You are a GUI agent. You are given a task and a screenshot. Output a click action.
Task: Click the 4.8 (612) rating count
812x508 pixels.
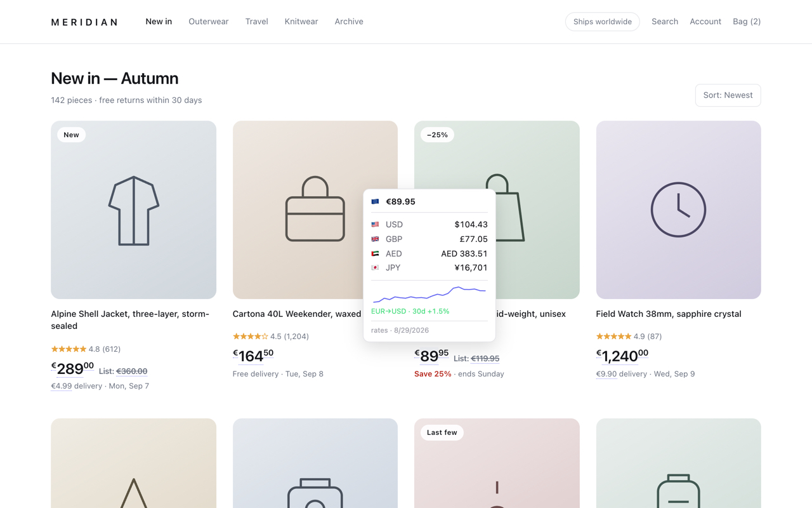[105, 349]
